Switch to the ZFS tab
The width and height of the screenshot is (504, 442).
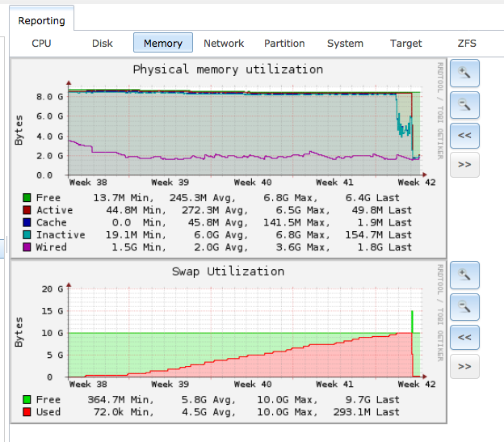click(467, 44)
